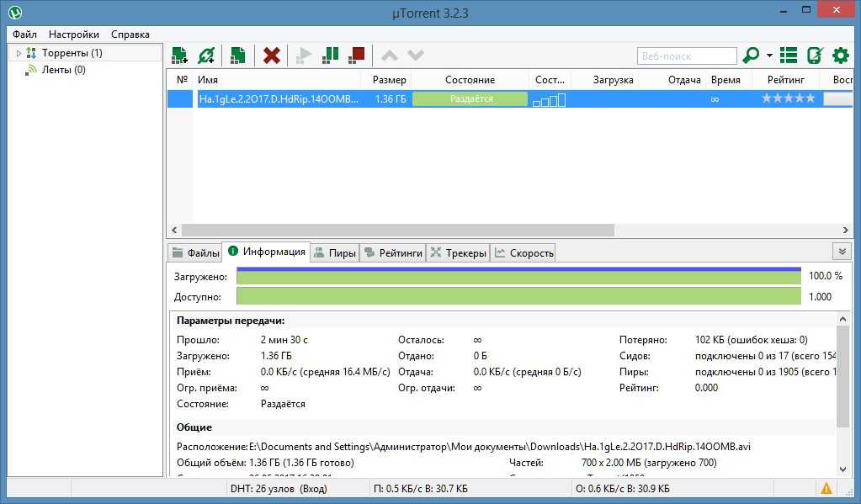Click the 1.36 ГБ size cell
This screenshot has width=861, height=504.
pyautogui.click(x=391, y=98)
